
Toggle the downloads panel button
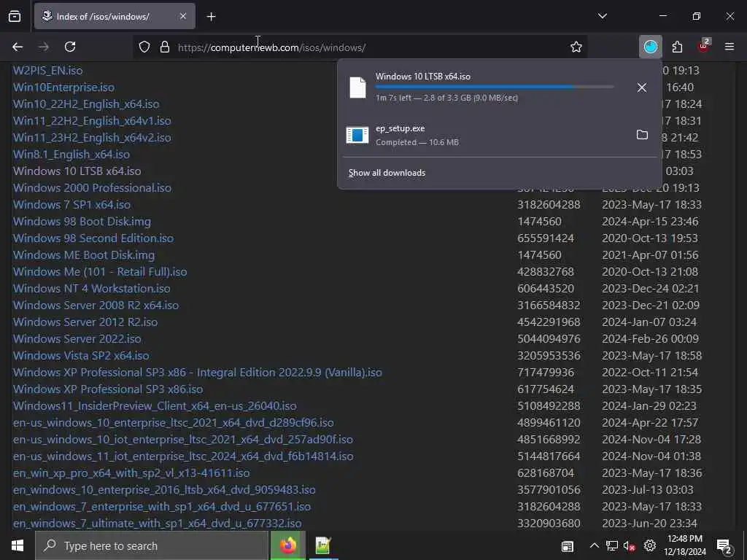[x=650, y=47]
